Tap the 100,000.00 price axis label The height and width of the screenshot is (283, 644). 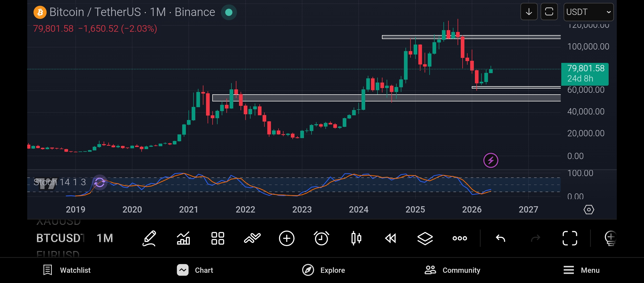(x=588, y=47)
